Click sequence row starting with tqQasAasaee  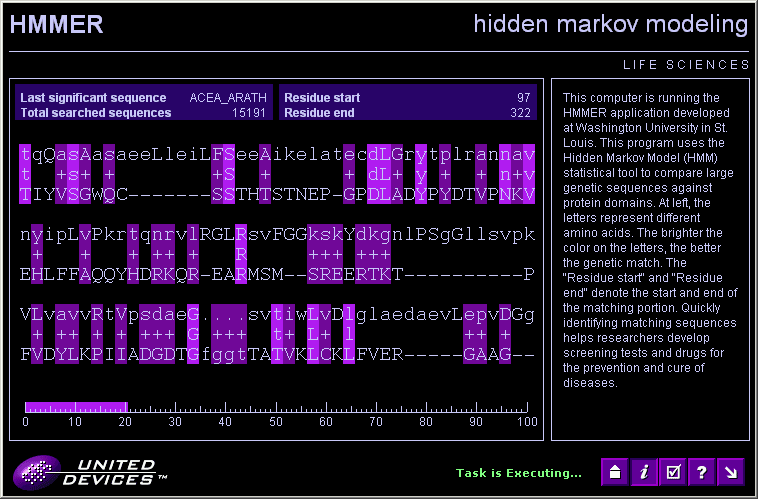click(x=277, y=154)
